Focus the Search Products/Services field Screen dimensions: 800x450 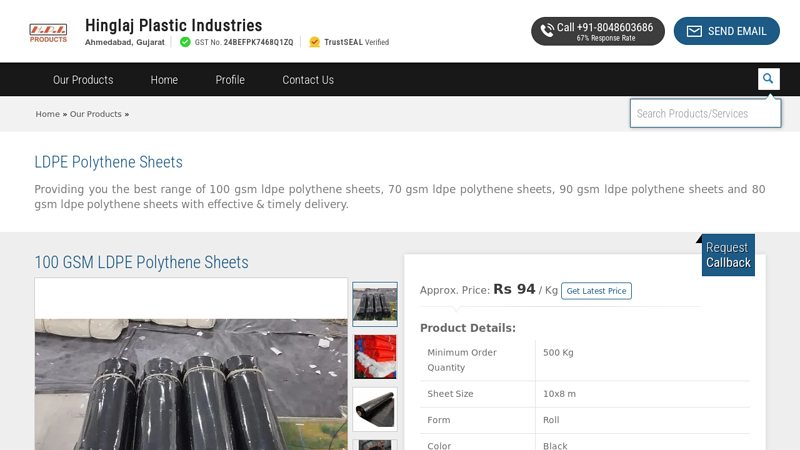point(705,113)
